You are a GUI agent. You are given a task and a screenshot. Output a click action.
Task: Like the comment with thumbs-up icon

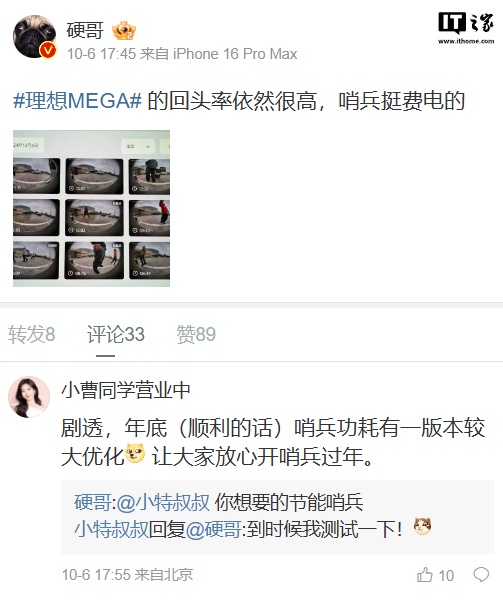click(x=425, y=575)
